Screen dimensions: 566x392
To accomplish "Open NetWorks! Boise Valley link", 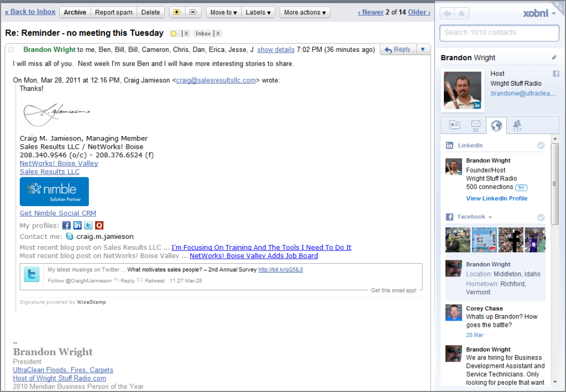I will click(x=59, y=163).
